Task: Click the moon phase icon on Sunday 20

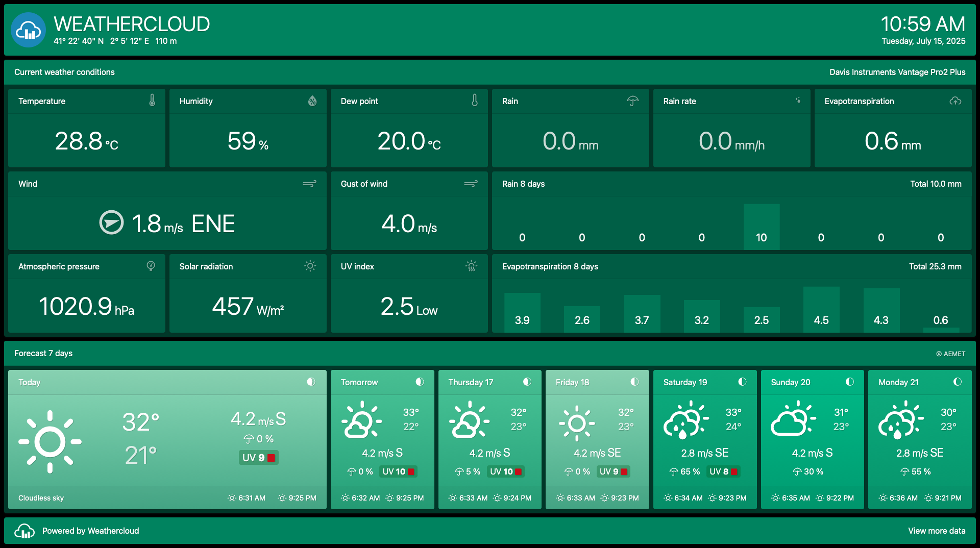Action: click(850, 382)
